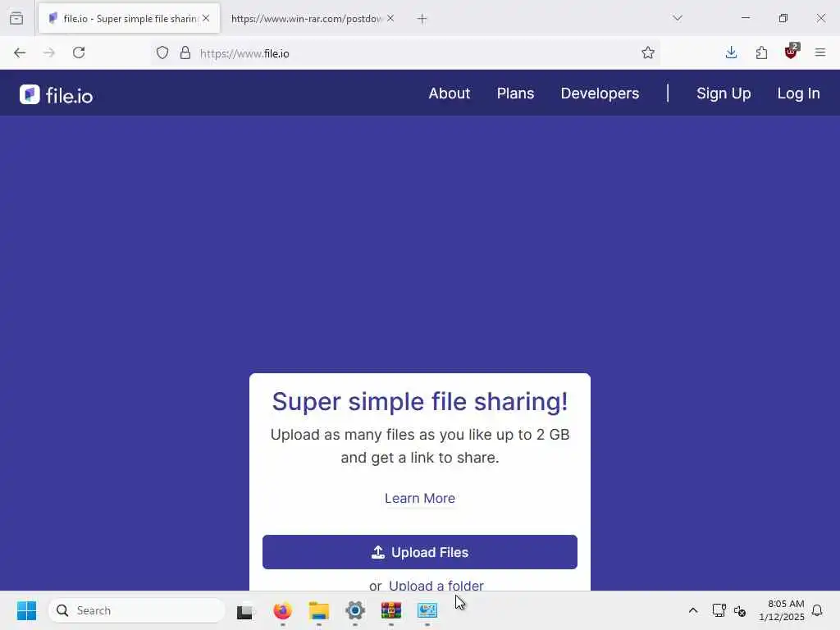Close the win-rar.com tab
This screenshot has height=630, width=840.
click(390, 18)
